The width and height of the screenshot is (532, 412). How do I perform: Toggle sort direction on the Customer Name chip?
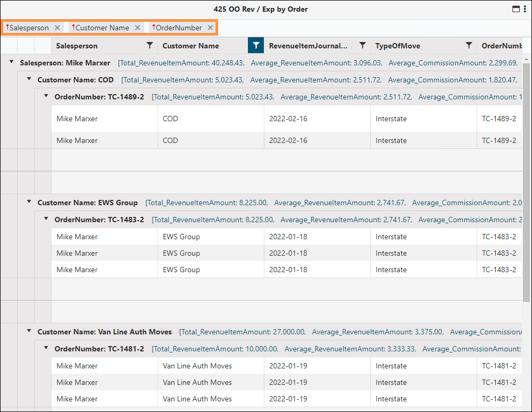73,27
